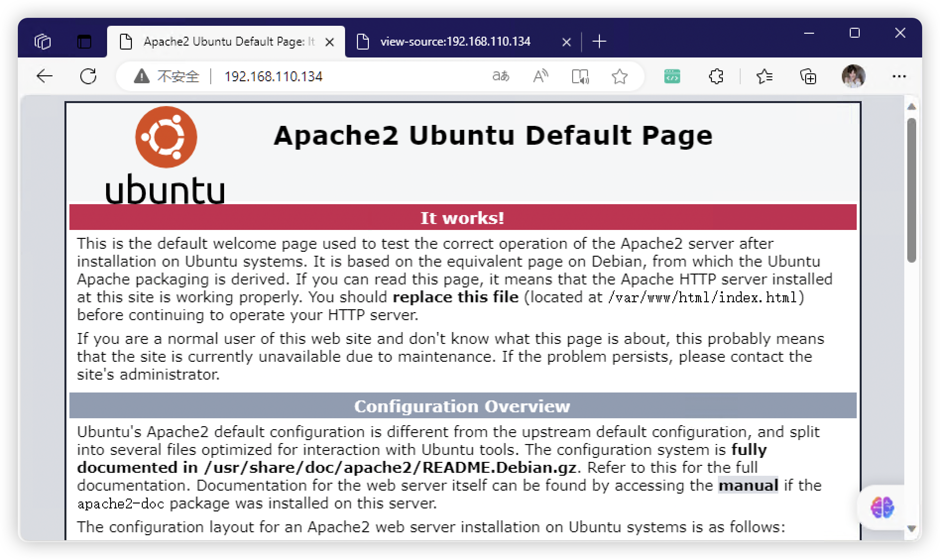This screenshot has width=940, height=560.
Task: Minimize the browser window
Action: pos(809,33)
